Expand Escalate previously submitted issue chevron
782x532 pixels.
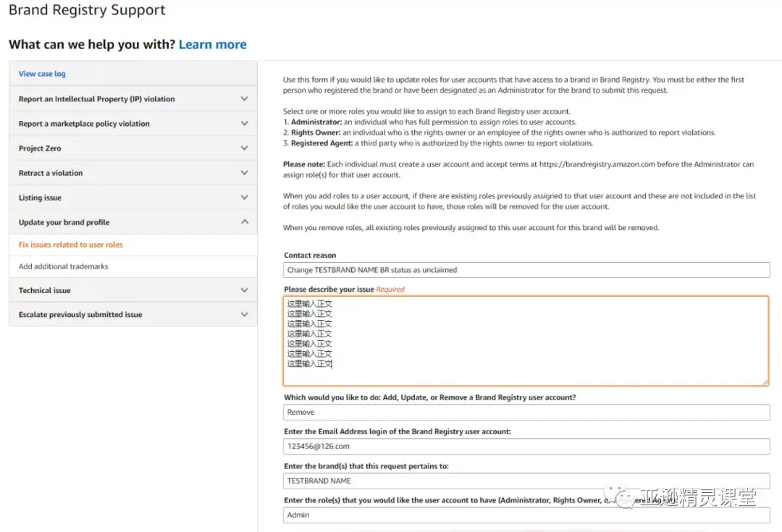245,315
